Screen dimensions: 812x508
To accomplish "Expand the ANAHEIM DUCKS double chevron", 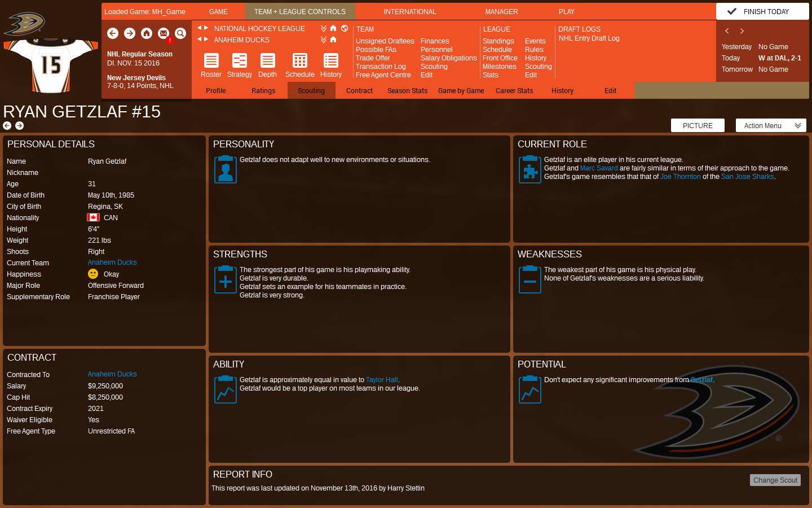I will point(323,40).
